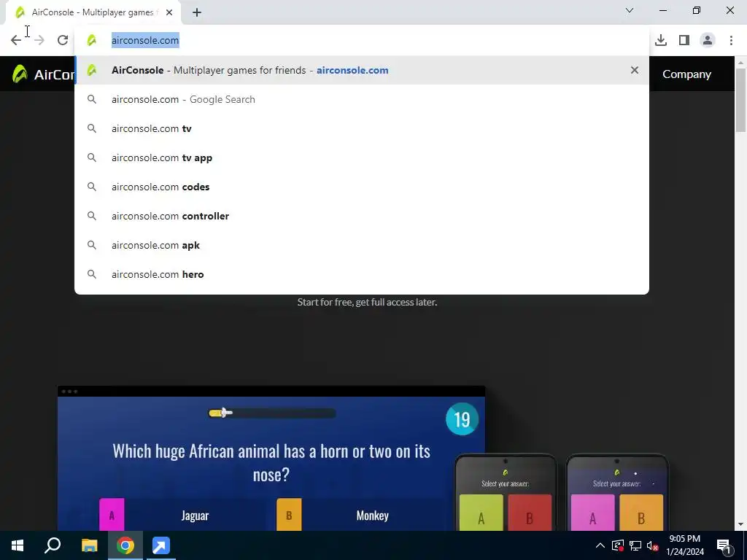747x560 pixels.
Task: Choose the 'airconsole.com tv' suggestion
Action: pyautogui.click(x=362, y=128)
